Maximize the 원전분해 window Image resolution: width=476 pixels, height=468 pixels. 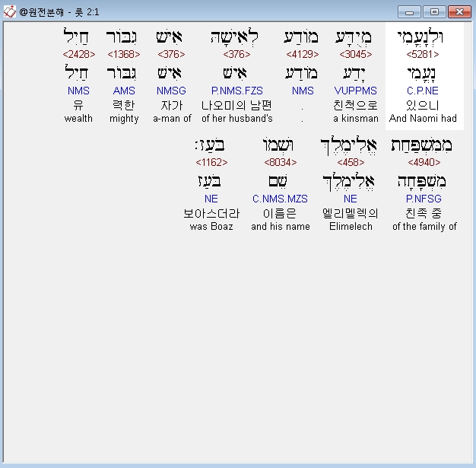(x=434, y=12)
